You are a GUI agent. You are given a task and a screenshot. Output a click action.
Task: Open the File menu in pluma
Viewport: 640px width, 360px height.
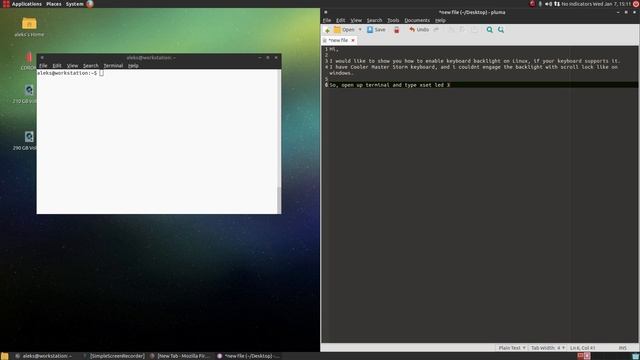327,20
